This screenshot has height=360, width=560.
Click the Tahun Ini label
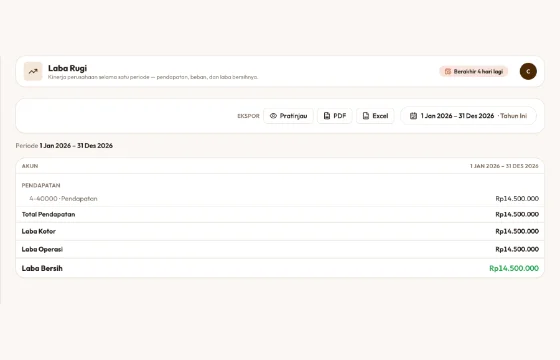pos(513,116)
